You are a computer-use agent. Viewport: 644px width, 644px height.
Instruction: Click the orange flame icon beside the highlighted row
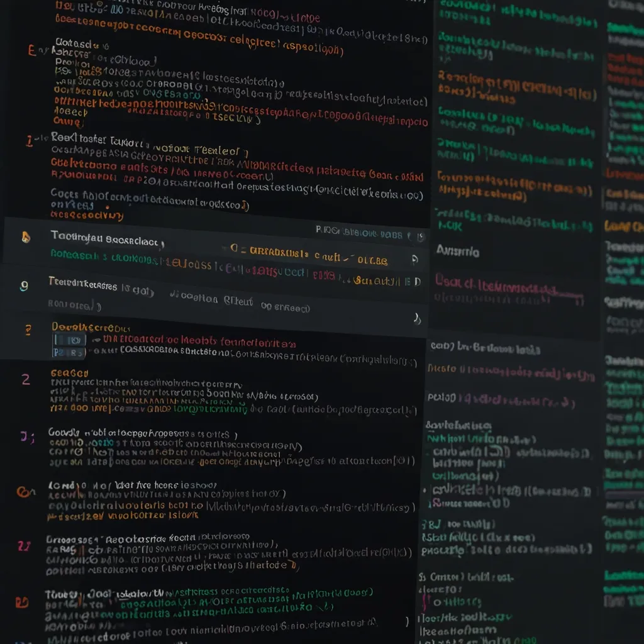(25, 237)
